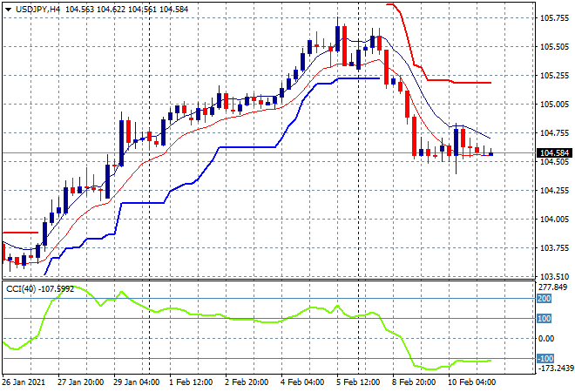Click the 105.005 price axis label
The height and width of the screenshot is (392, 575).
click(554, 105)
